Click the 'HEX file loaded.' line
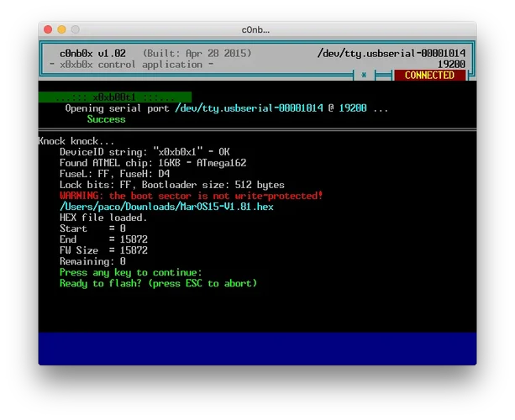The width and height of the screenshot is (515, 420). 103,218
